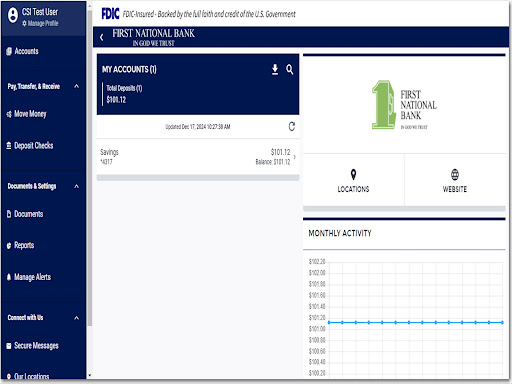Download accounts using the download icon

click(x=275, y=70)
